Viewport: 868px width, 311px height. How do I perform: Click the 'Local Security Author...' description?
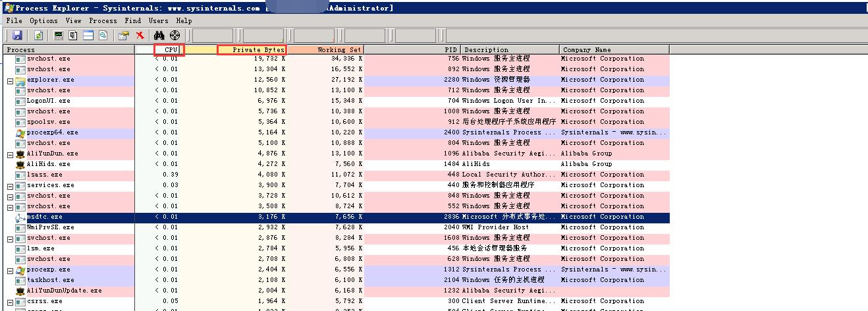[509, 175]
